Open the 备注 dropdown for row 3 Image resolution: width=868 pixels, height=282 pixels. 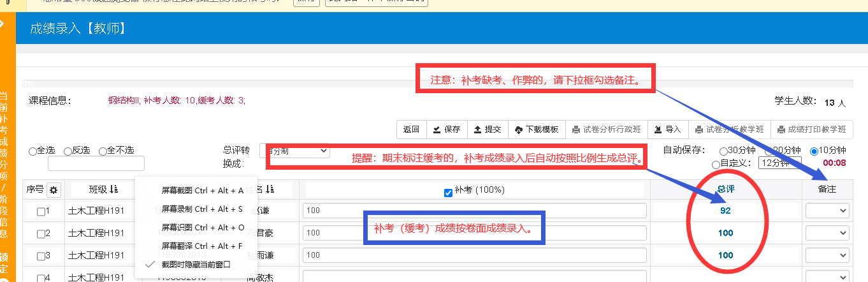pos(827,255)
